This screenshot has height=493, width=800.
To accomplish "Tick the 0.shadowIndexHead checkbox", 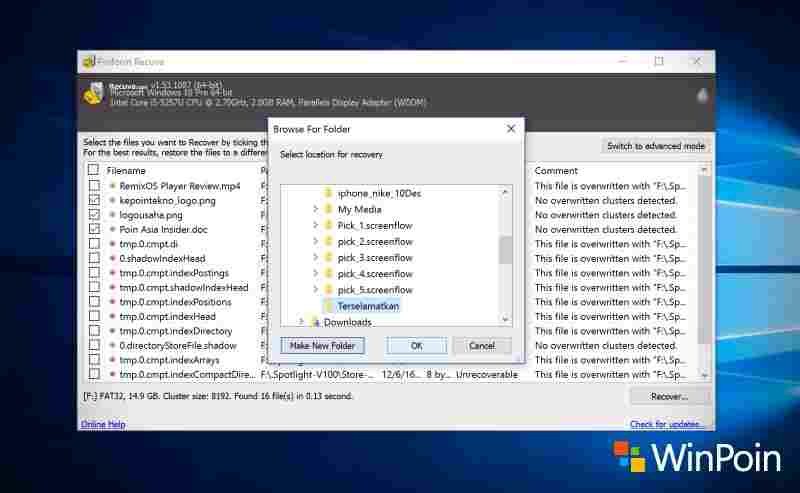I will (94, 258).
